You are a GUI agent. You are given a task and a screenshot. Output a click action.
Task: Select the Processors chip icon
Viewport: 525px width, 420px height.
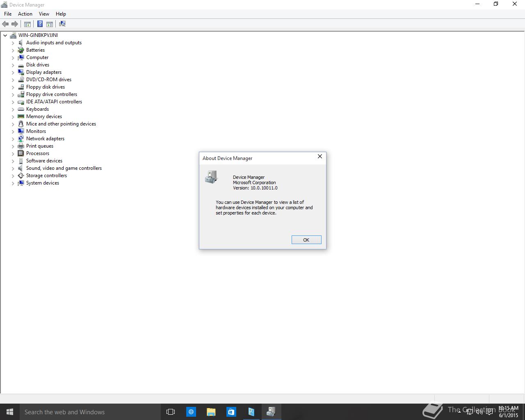coord(21,153)
